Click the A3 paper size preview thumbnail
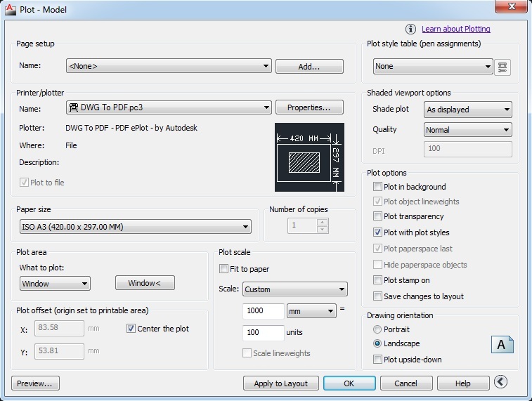The height and width of the screenshot is (401, 532). click(309, 157)
